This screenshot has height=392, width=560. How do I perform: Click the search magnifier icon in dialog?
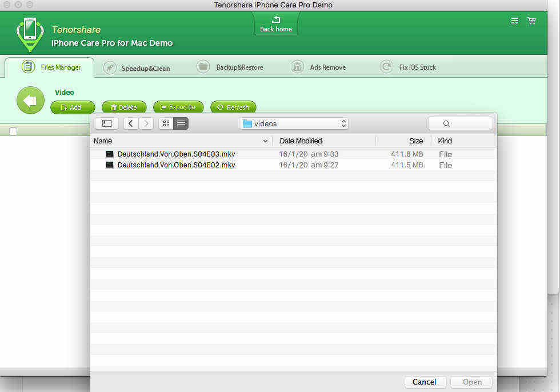(x=446, y=123)
